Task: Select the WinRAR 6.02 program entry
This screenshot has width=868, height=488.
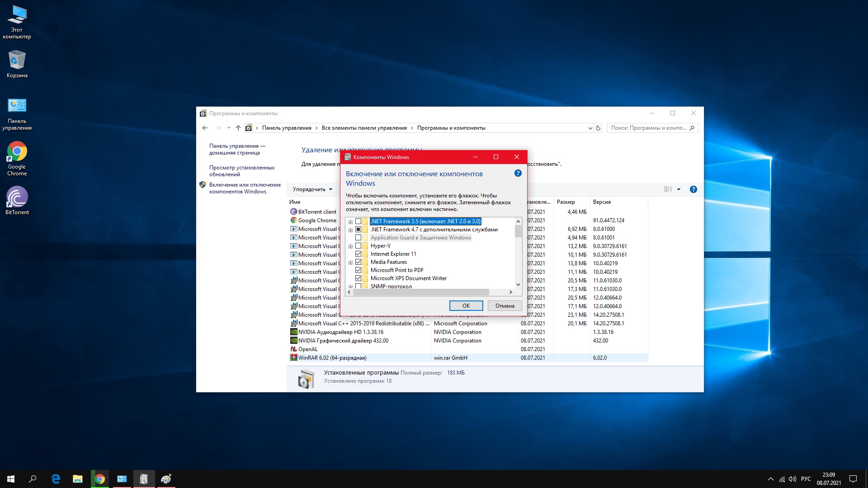Action: 468,357
